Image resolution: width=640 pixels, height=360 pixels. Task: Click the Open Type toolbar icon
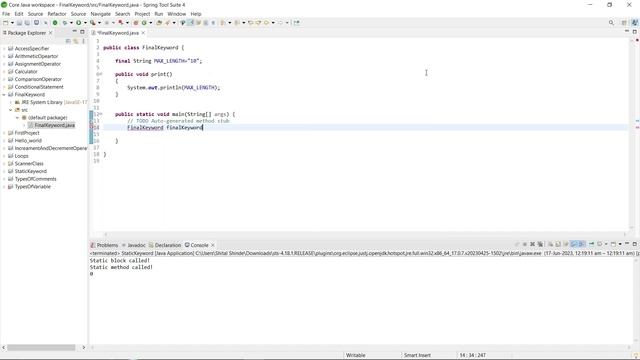159,23
